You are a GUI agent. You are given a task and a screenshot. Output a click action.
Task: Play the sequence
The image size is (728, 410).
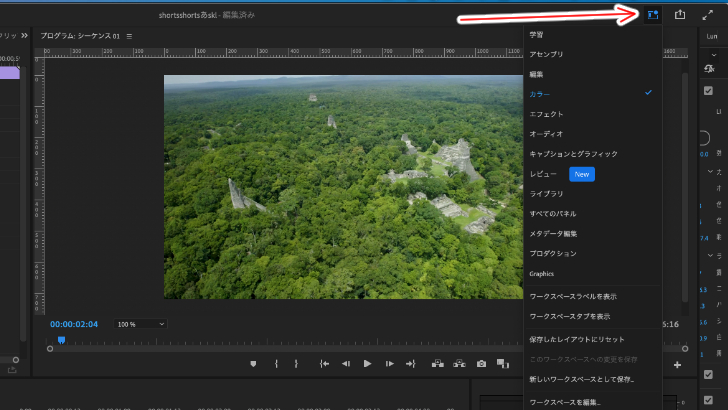(367, 364)
